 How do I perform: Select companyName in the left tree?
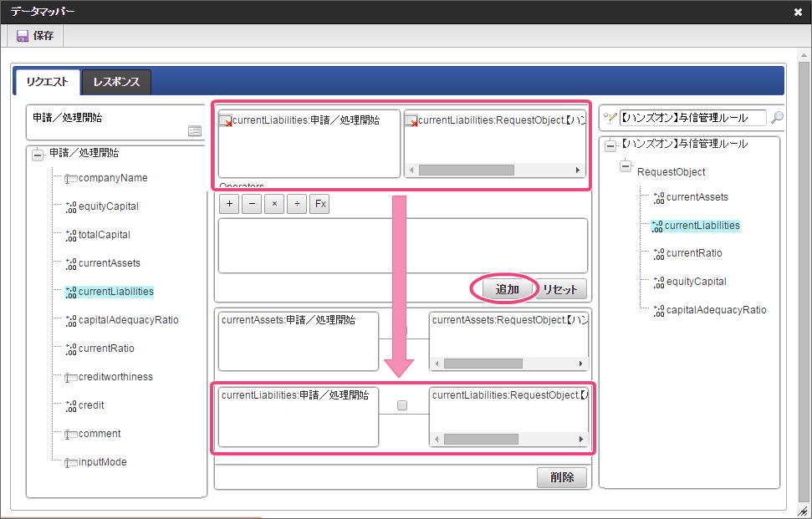coord(113,178)
